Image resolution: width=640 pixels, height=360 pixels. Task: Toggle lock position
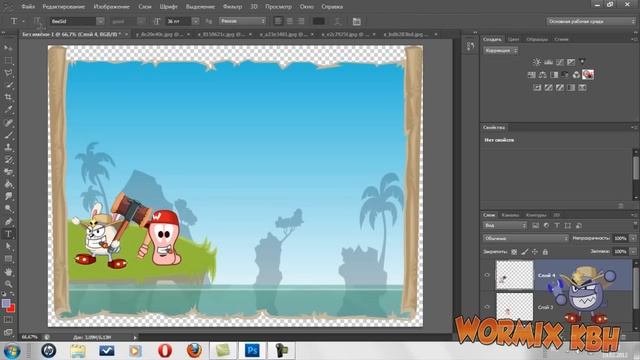[x=535, y=252]
